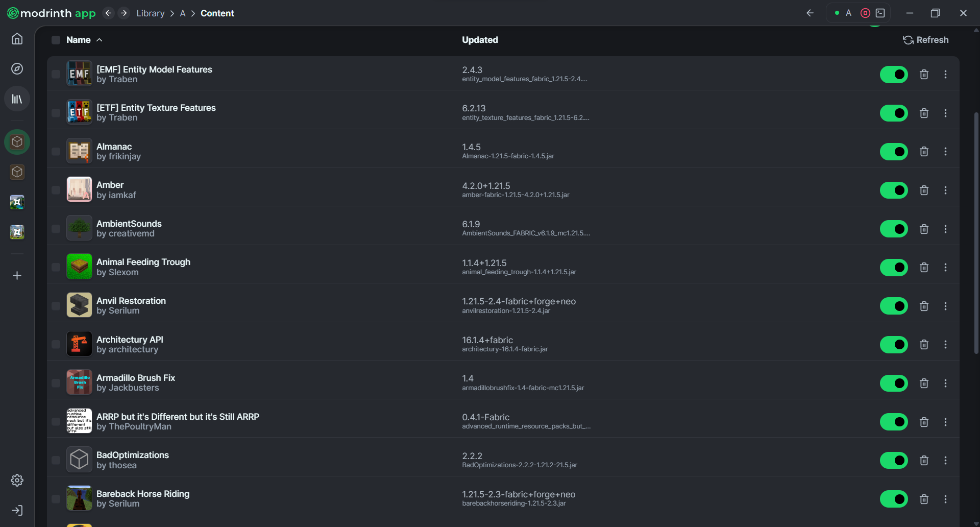Create a new instance with plus icon
The image size is (980, 527).
[x=17, y=276]
